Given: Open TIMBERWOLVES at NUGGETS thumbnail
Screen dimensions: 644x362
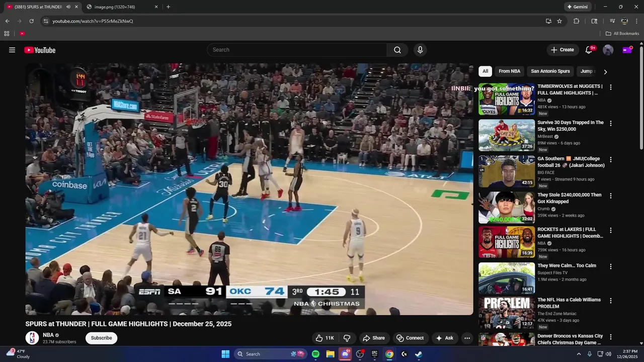Looking at the screenshot, I should pyautogui.click(x=506, y=99).
